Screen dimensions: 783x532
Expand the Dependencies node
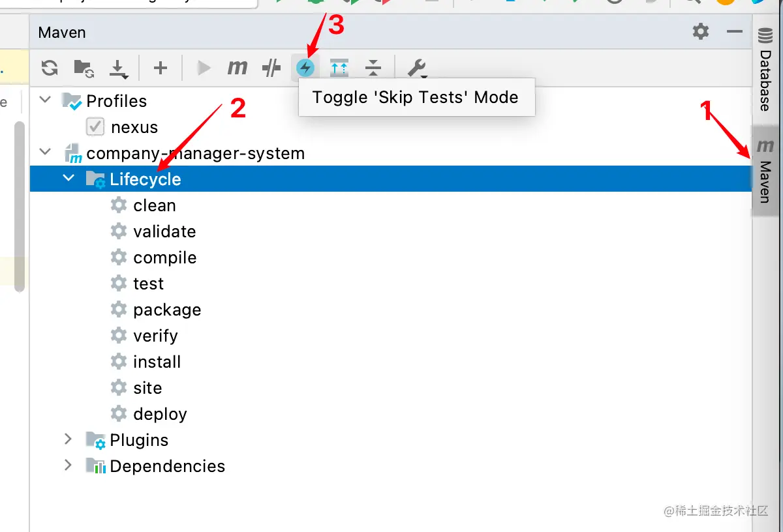68,465
